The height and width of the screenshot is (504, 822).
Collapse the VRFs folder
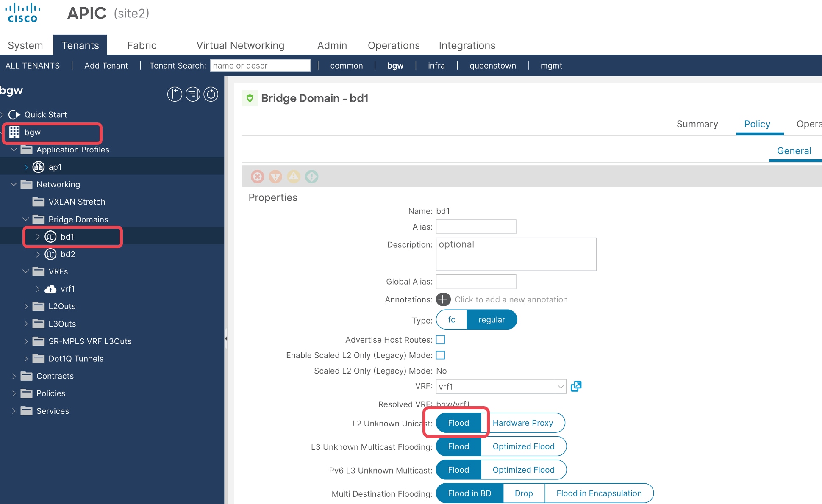26,271
